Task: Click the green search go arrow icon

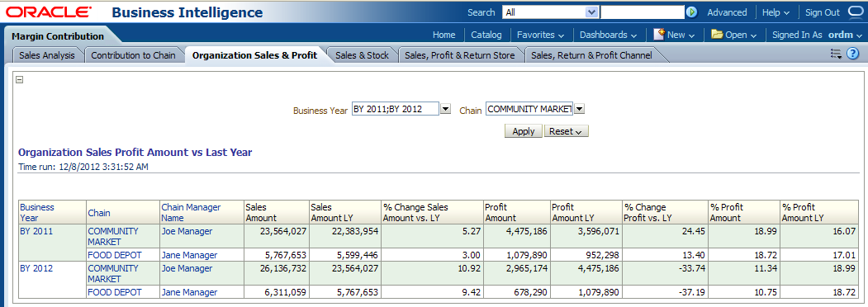Action: pos(691,12)
